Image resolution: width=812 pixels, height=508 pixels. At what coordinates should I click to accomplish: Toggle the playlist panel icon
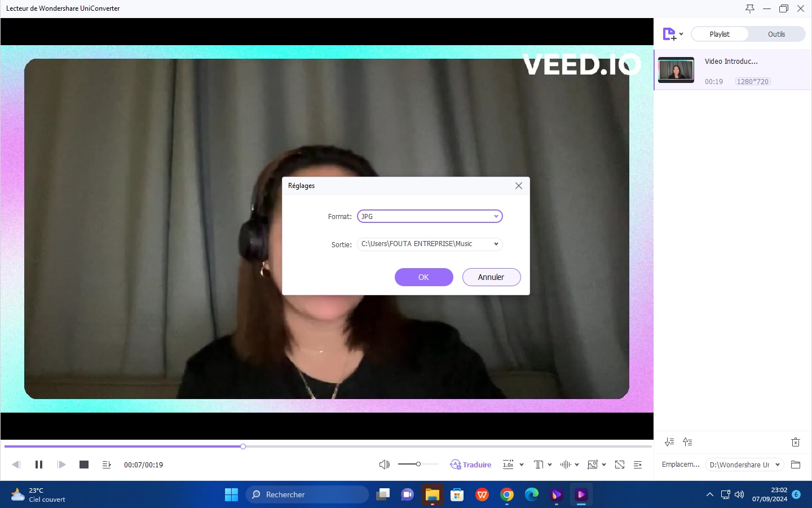point(638,465)
